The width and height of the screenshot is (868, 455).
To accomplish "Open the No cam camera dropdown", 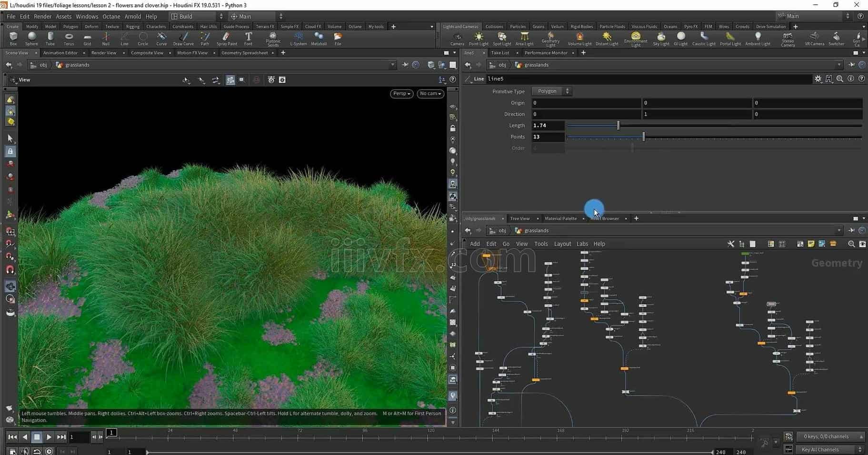I will pos(430,94).
